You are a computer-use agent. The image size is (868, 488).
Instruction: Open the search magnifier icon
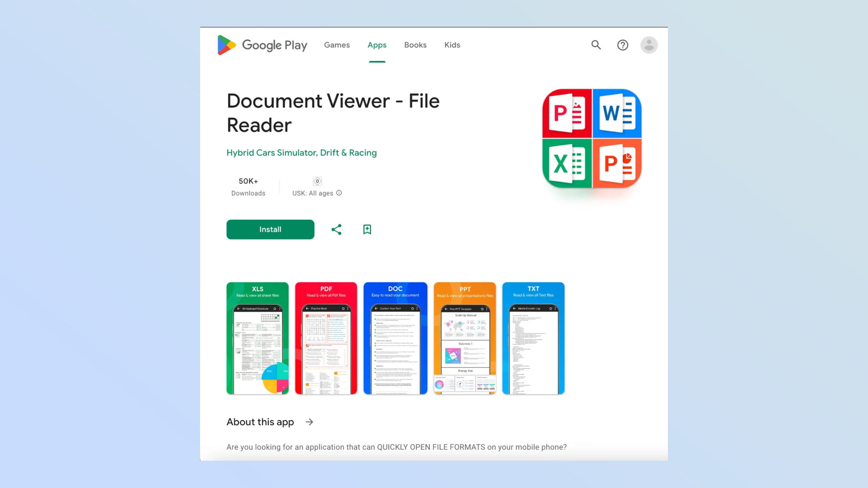(x=596, y=45)
